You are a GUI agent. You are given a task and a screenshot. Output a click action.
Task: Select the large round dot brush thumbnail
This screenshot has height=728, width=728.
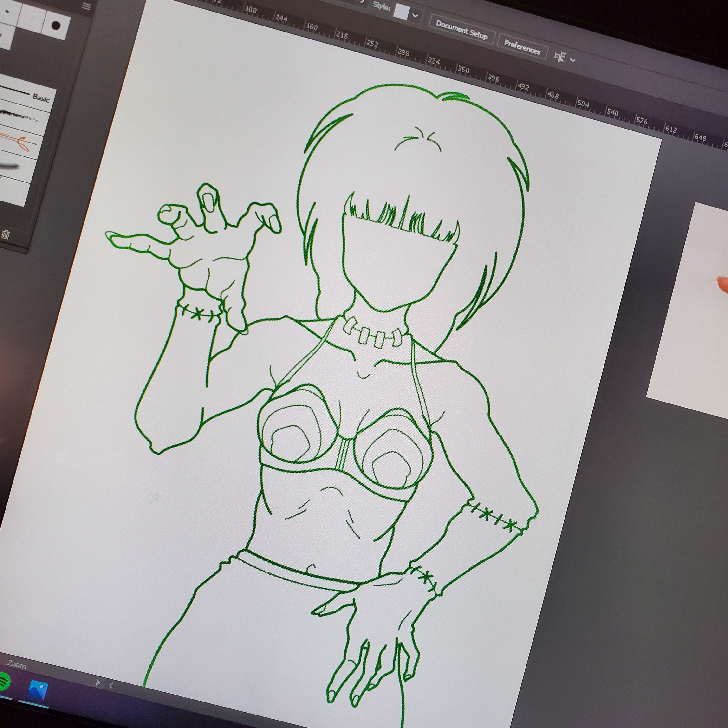(56, 26)
